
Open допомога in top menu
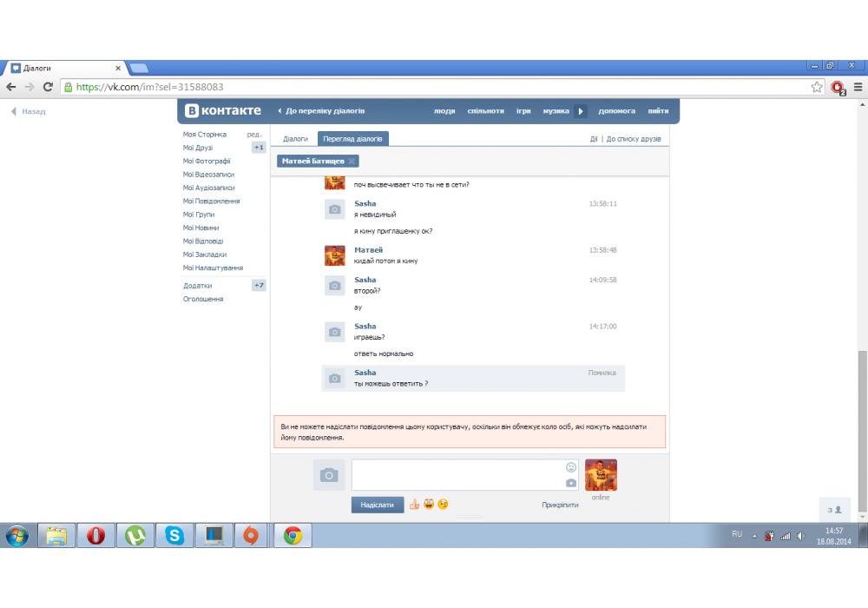tap(616, 111)
